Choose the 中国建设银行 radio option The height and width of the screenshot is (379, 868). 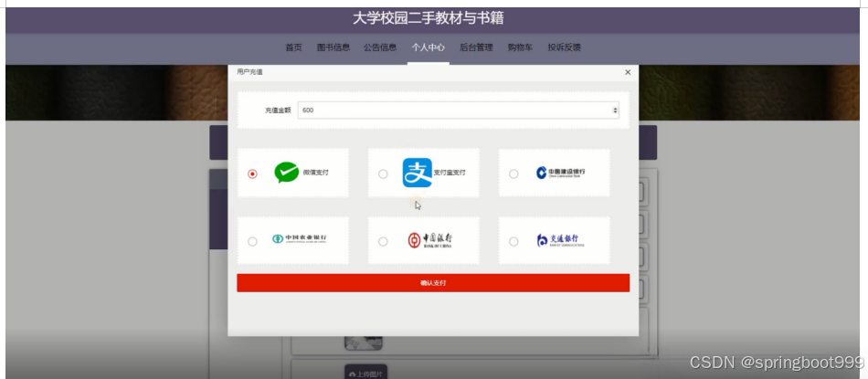point(513,174)
